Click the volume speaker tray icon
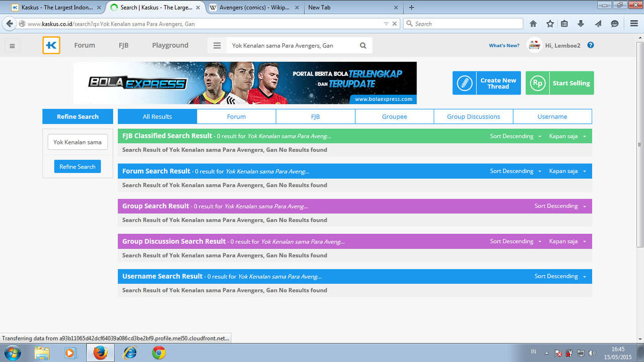This screenshot has width=644, height=362. tap(592, 353)
